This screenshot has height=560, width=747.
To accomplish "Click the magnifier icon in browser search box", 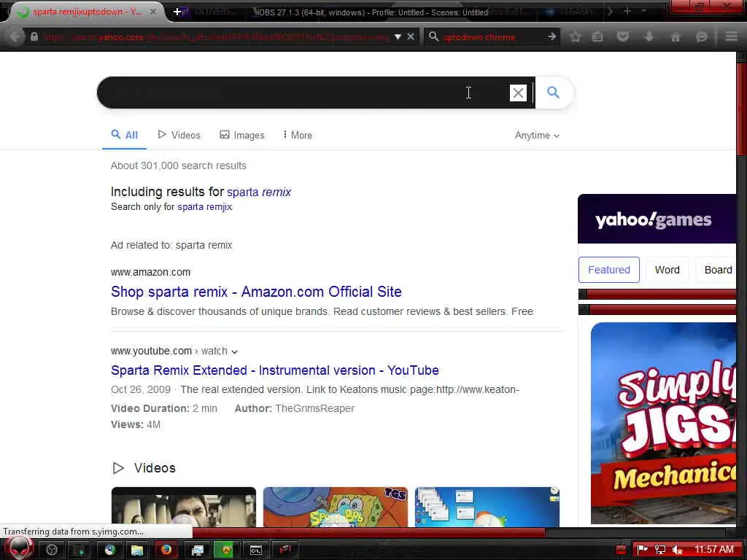I will tap(433, 36).
